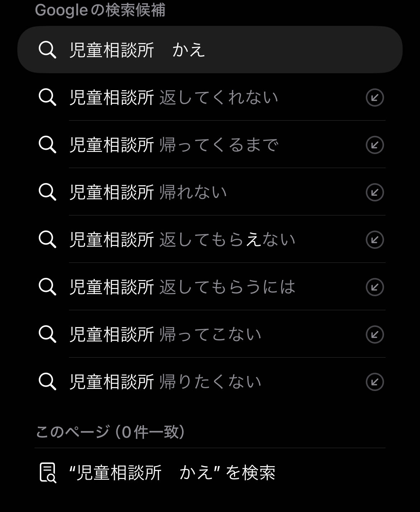Tap the fill-in arrow beside 帰ってこない
Screen dimensions: 420x512
click(375, 335)
